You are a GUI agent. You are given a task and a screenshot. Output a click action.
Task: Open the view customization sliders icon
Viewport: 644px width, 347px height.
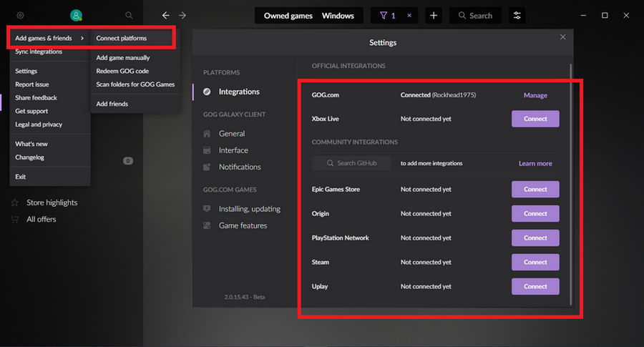pyautogui.click(x=517, y=16)
